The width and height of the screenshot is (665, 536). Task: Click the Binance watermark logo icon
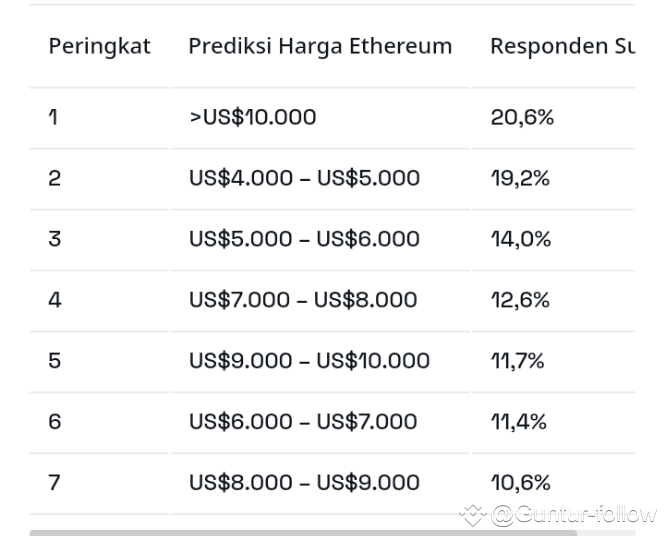(x=473, y=515)
